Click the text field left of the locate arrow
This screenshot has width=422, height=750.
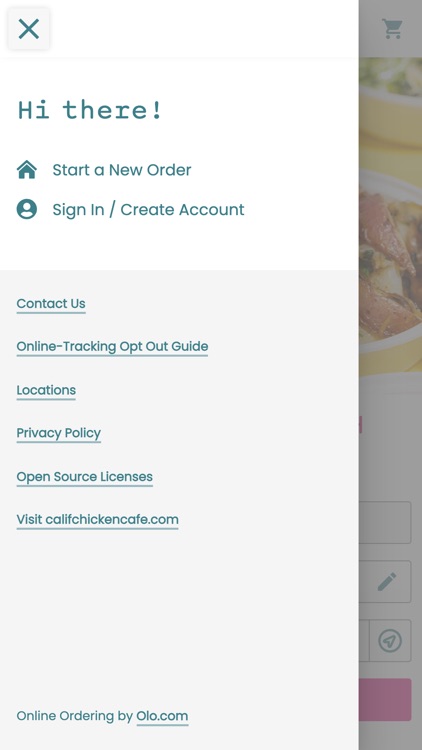point(364,640)
